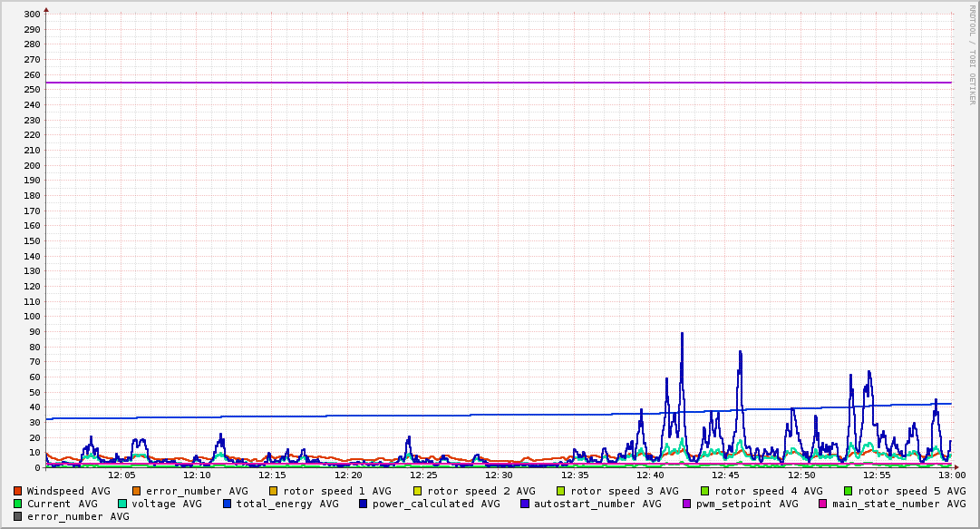Select the autostart_number AVG legend label
980x529 pixels.
coord(597,504)
